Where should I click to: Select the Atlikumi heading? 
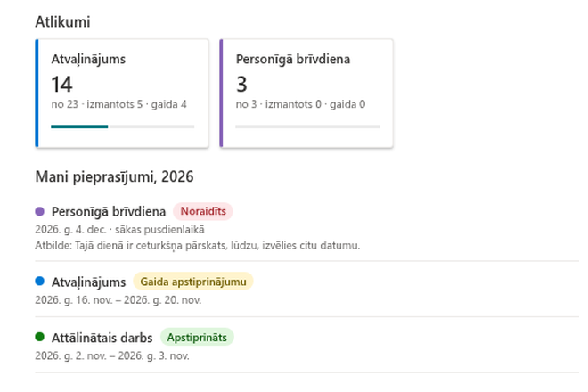62,21
